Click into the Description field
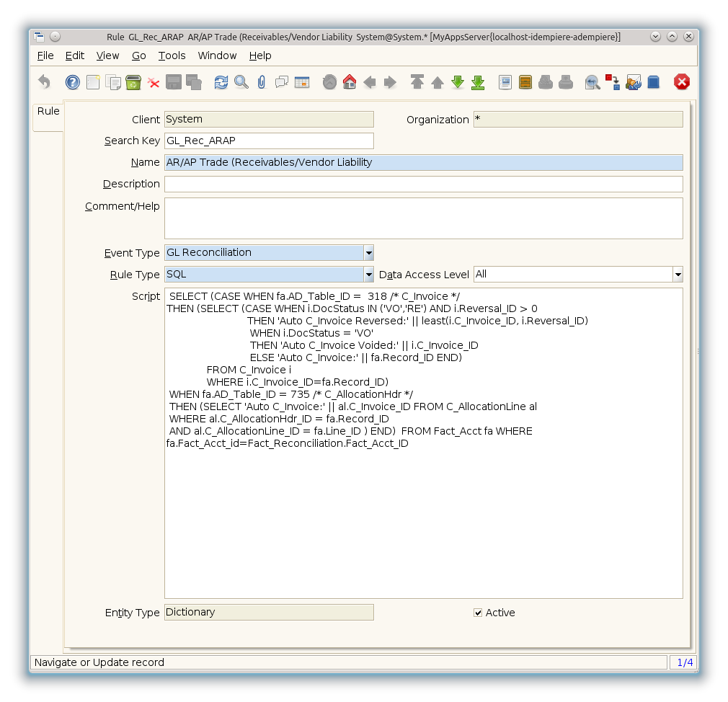This screenshot has height=702, width=728. [x=423, y=185]
